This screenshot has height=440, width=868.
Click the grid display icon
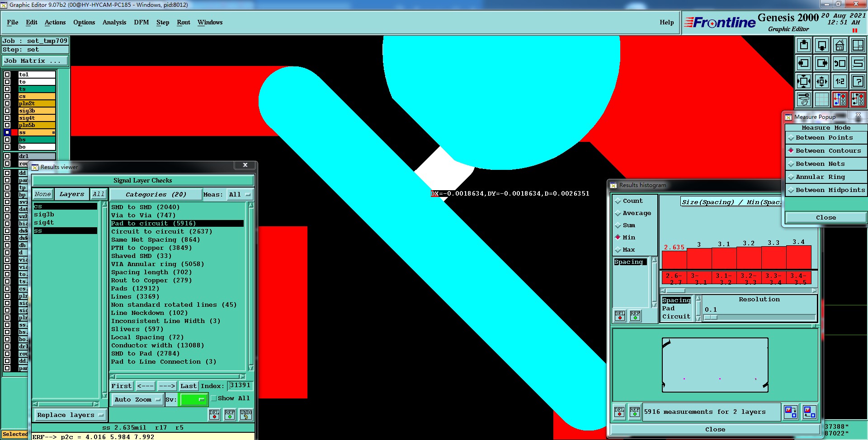pos(822,99)
